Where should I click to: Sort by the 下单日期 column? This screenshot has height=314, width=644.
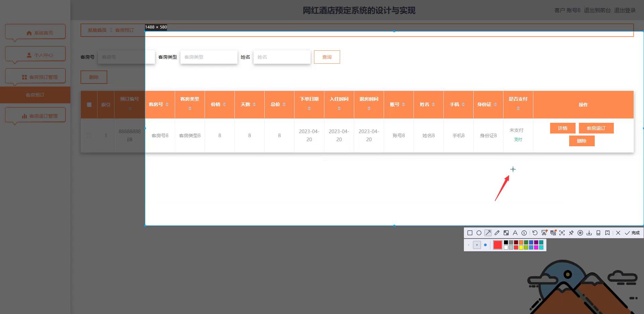[x=309, y=108]
